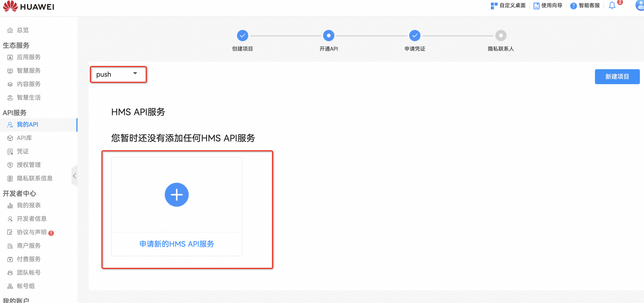
Task: Click 申请新的HMS API服务 link
Action: point(177,244)
